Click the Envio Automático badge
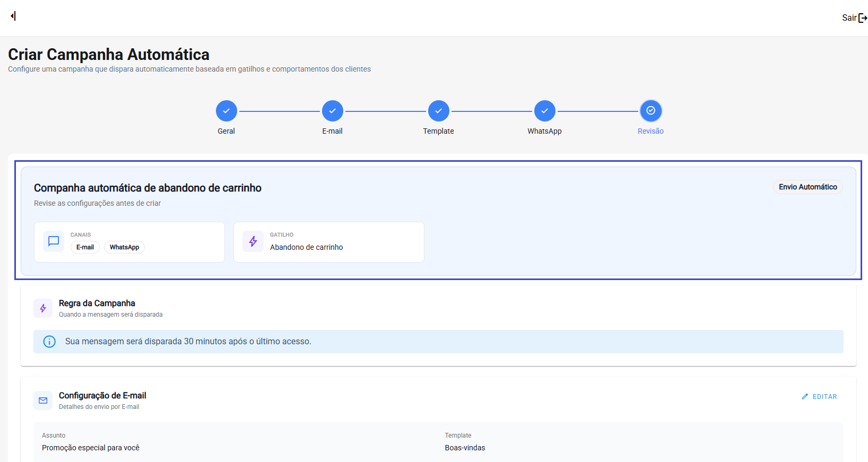 (x=808, y=187)
